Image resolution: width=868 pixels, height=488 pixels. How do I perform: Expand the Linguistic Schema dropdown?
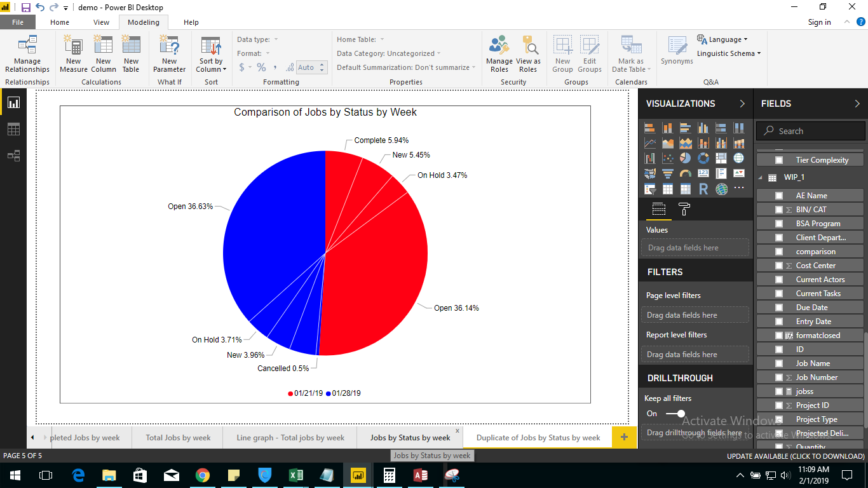click(x=729, y=53)
